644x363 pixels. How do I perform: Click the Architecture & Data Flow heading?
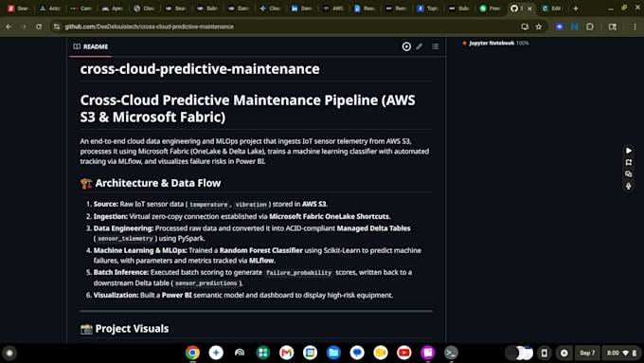pyautogui.click(x=158, y=183)
